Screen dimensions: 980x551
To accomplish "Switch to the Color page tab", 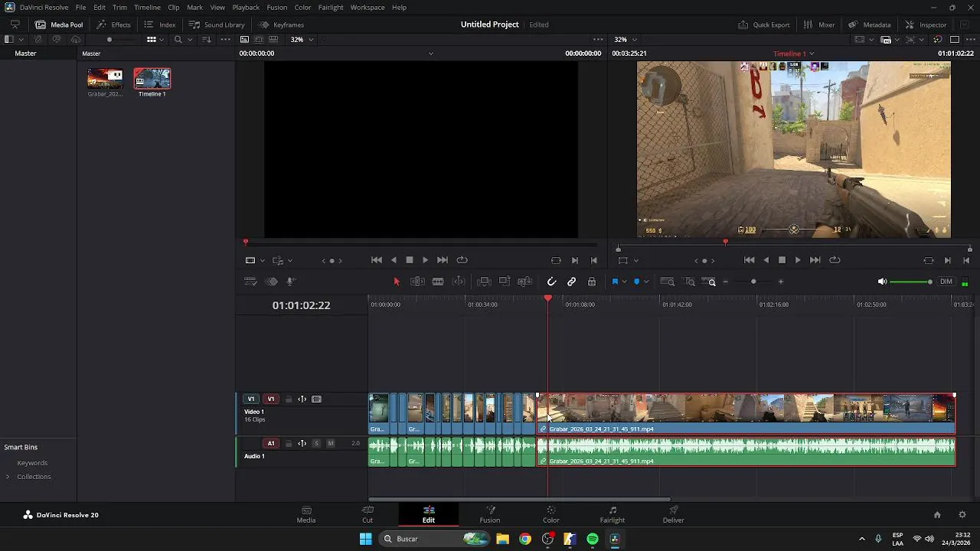I will [551, 514].
